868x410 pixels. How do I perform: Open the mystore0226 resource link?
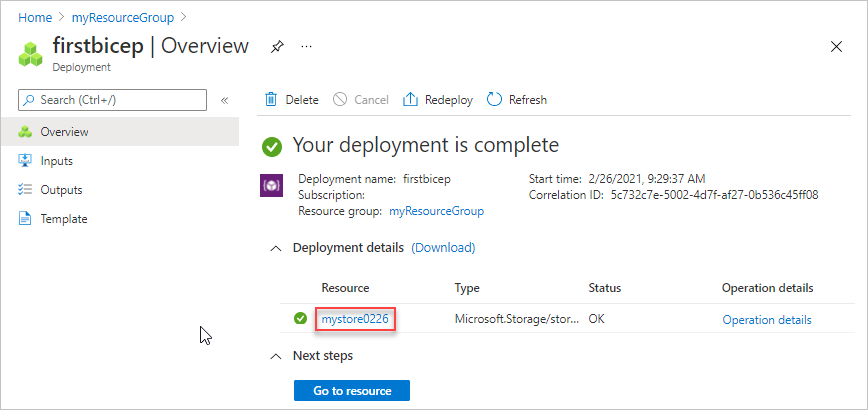click(355, 319)
